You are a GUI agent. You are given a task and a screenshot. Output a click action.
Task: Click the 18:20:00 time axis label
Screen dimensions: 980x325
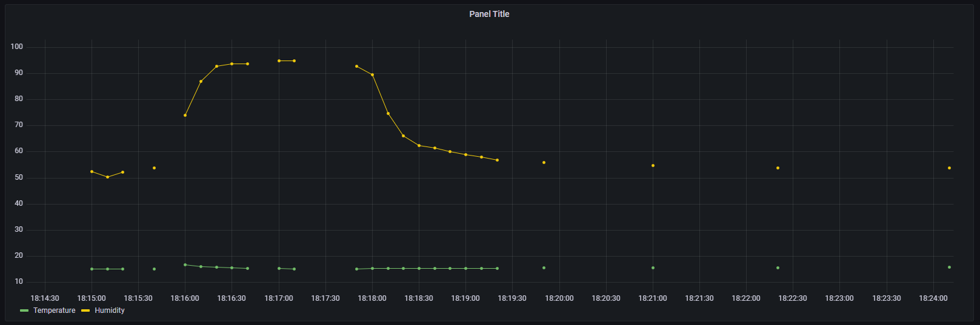click(x=559, y=298)
